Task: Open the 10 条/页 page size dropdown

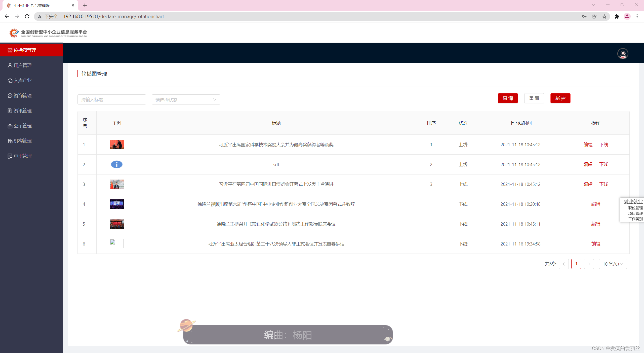Action: click(x=613, y=264)
